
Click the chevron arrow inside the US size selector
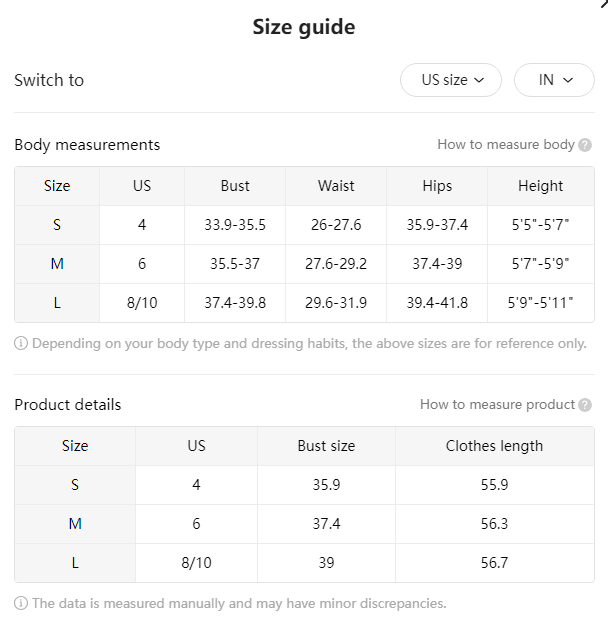[479, 80]
